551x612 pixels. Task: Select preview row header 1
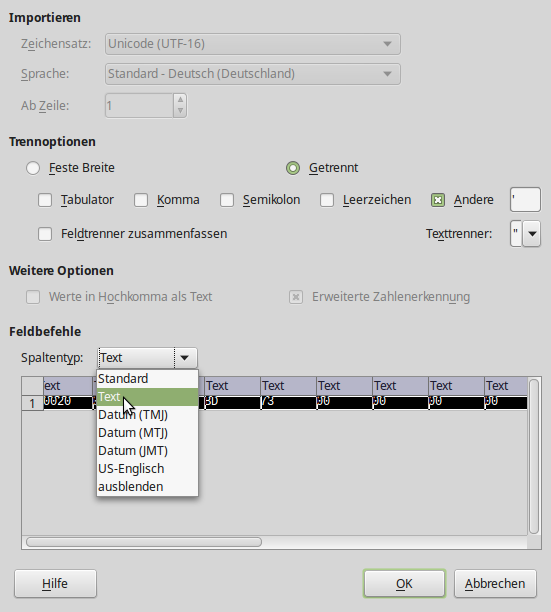(32, 403)
